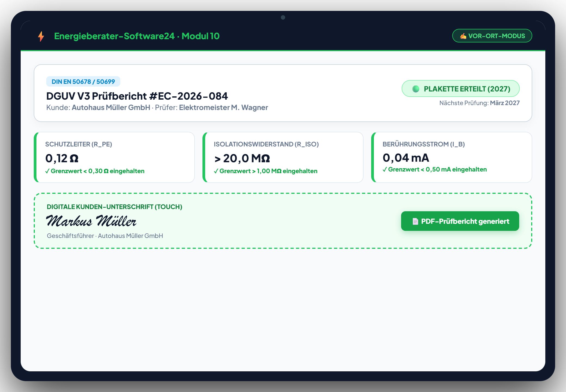This screenshot has height=392, width=566.
Task: Click DIGITALE KUNDEN-UNTERSCHRIFT (TOUCH) label
Action: pyautogui.click(x=115, y=207)
